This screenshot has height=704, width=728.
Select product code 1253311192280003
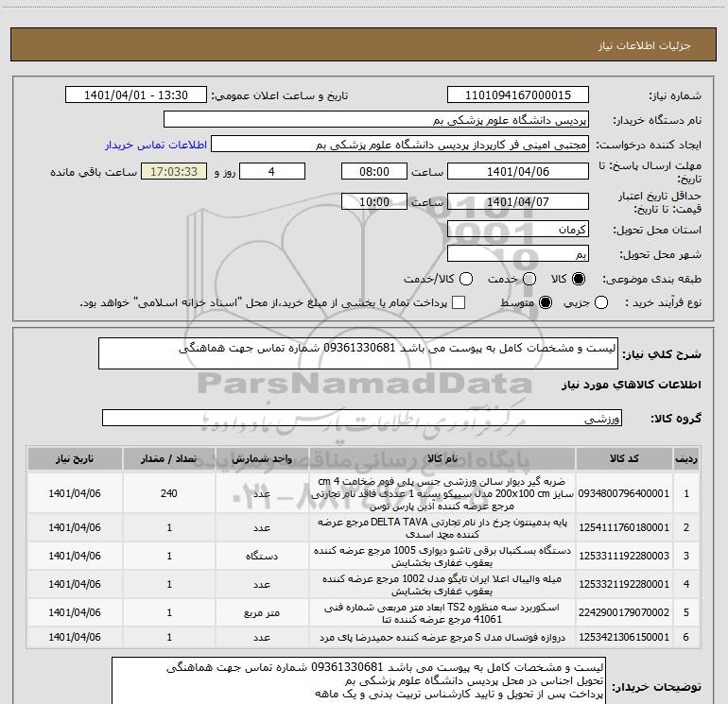tap(624, 556)
